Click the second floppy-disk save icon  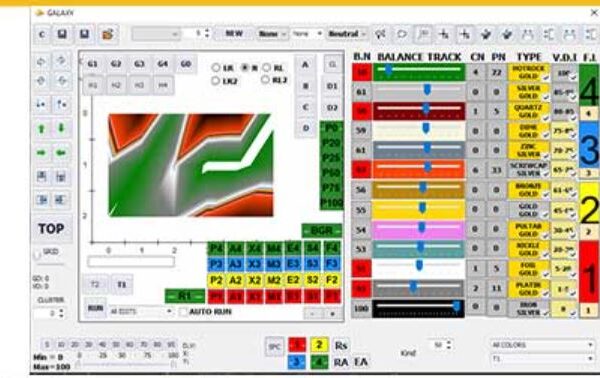(85, 34)
